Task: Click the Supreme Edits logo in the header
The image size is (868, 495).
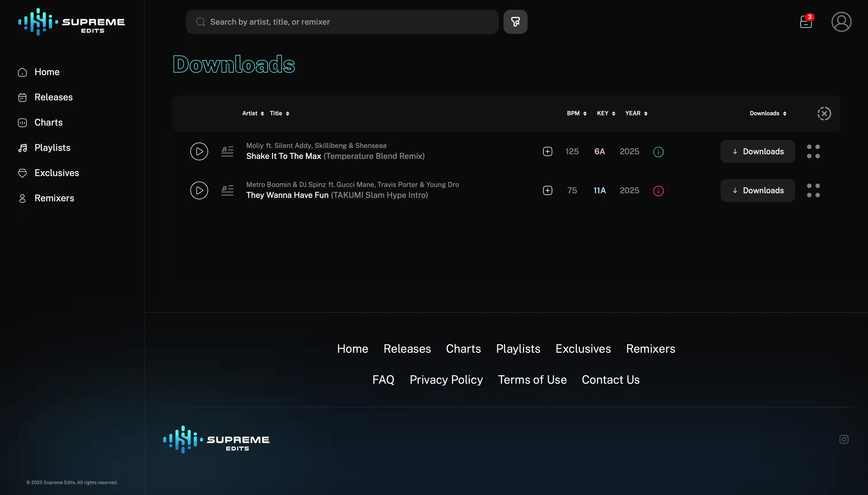Action: [71, 22]
